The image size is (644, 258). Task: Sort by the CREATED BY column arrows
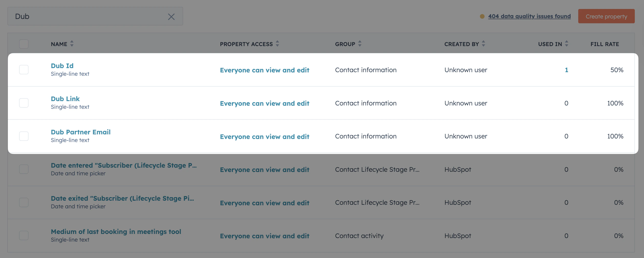tap(483, 44)
